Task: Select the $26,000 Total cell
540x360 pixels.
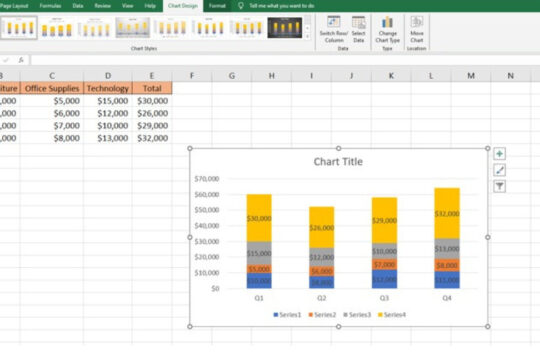Action: 152,113
